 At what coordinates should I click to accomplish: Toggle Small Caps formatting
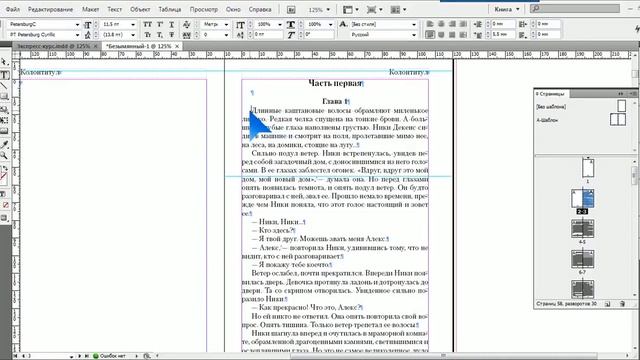click(x=147, y=35)
